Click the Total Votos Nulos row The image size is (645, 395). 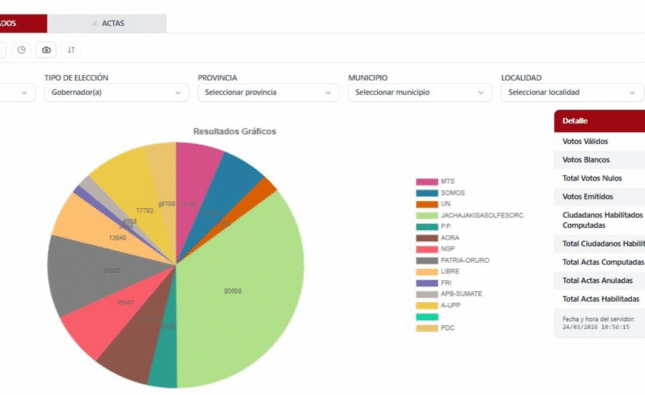(x=599, y=178)
